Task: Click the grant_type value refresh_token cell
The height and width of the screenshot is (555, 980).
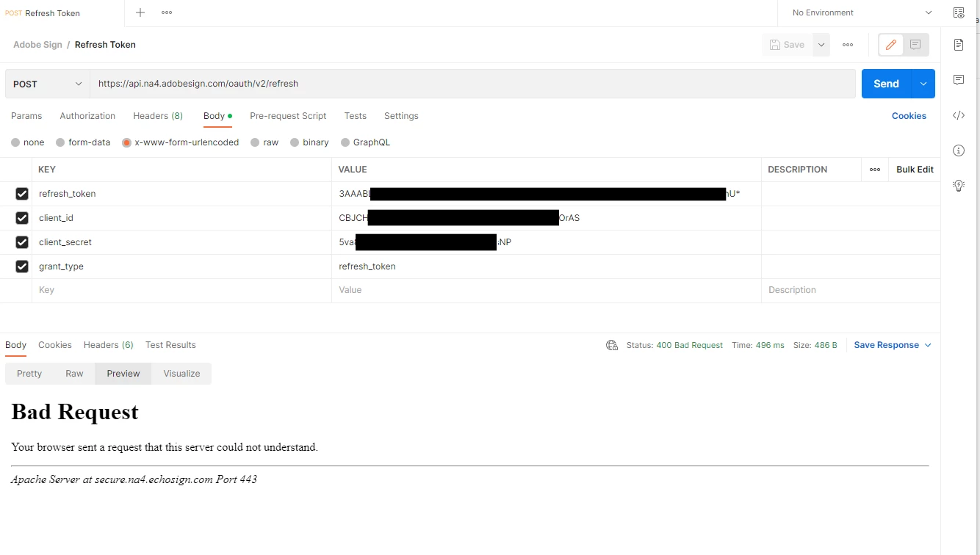Action: pos(546,266)
